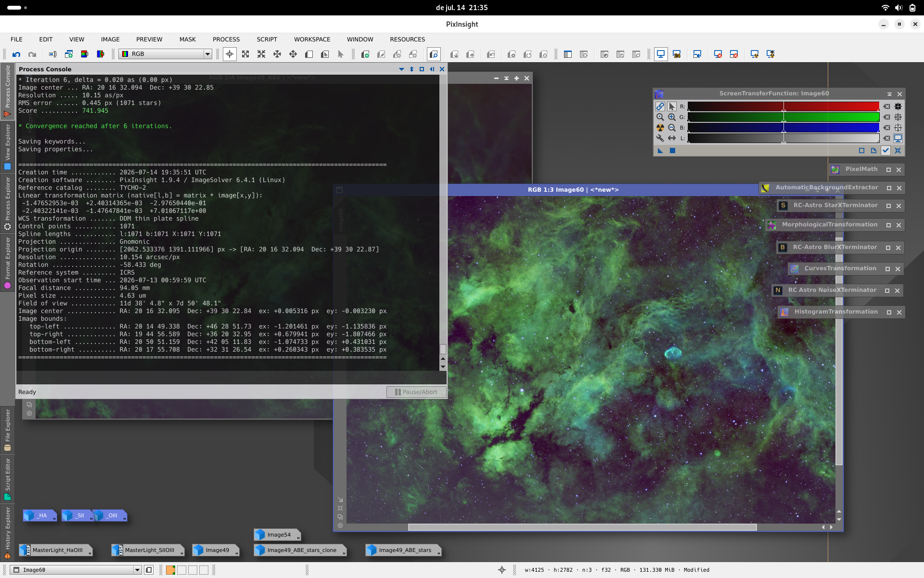Expand CurvesTransformation window

[x=887, y=269]
